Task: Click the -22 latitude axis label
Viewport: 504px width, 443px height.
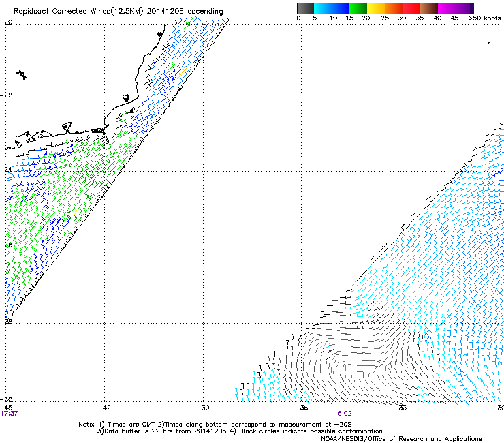Action: pos(6,95)
